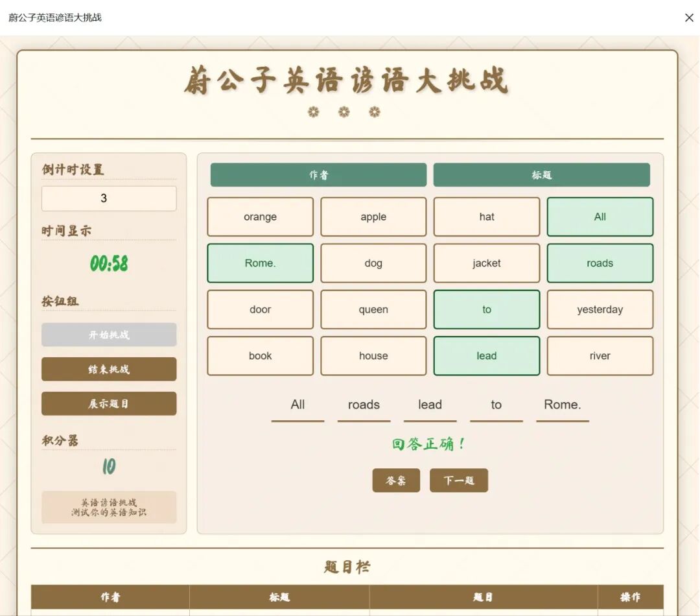
Task: Click the 作者 column header
Action: [x=318, y=174]
